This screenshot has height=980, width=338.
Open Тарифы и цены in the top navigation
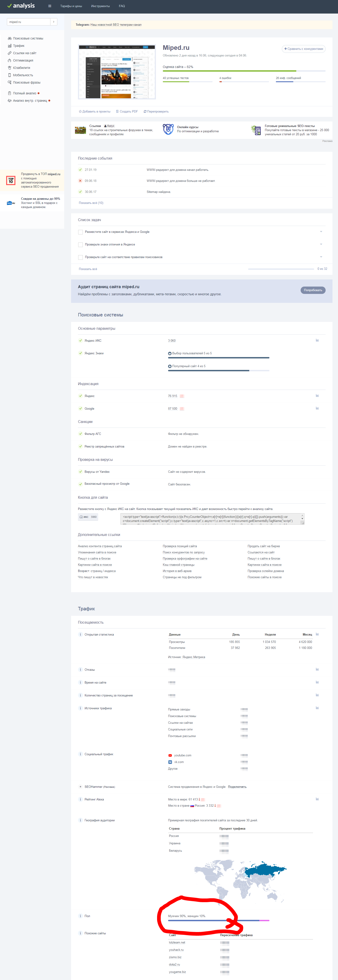point(71,6)
